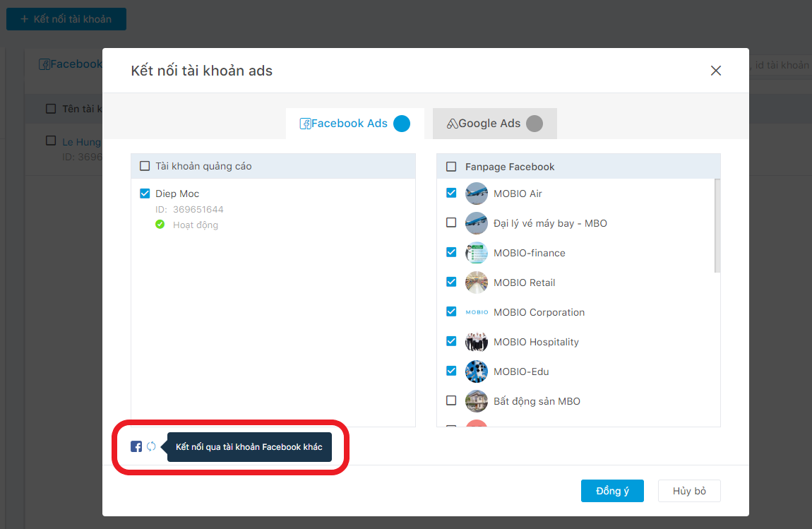The height and width of the screenshot is (529, 812).
Task: Confirm with the Đồng ý button
Action: coord(612,491)
